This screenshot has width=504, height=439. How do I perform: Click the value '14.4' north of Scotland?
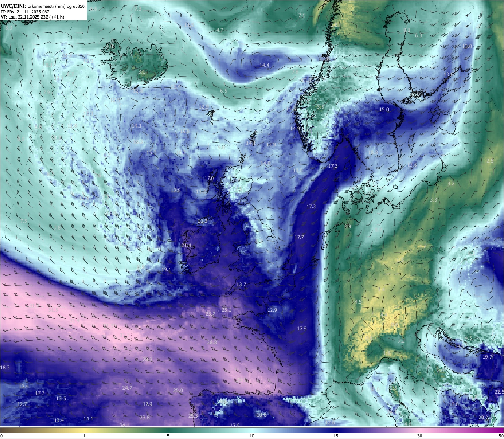[264, 65]
